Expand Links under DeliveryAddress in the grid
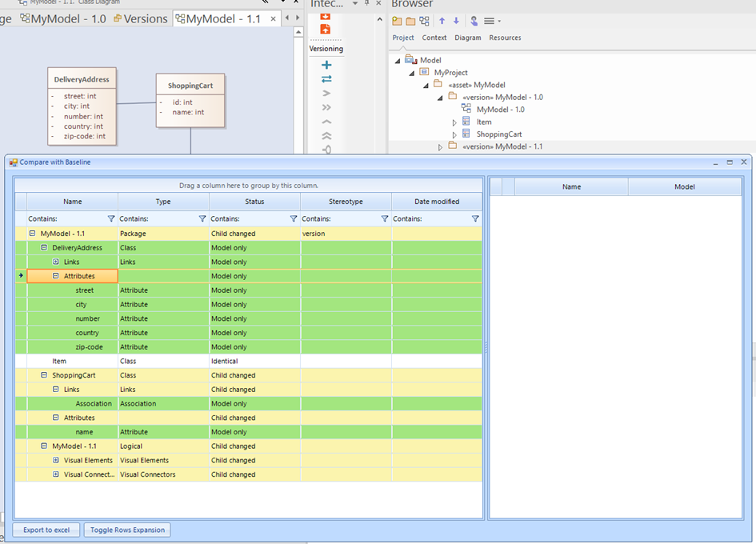Image resolution: width=756 pixels, height=544 pixels. click(x=55, y=262)
